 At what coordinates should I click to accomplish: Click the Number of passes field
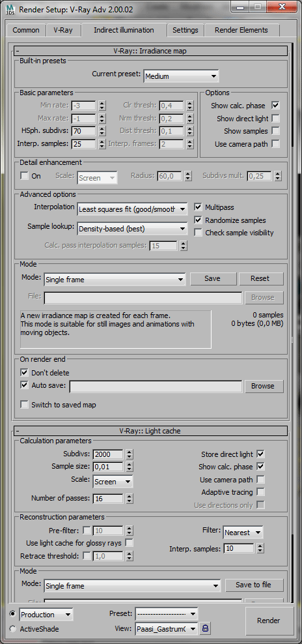pyautogui.click(x=108, y=499)
